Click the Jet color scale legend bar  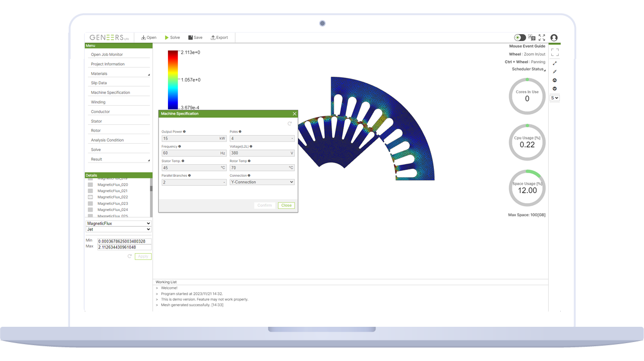173,80
